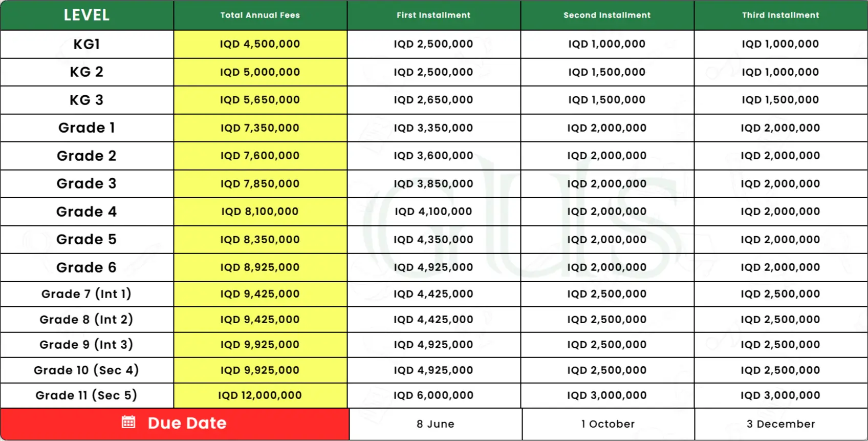Click the red Due Date label
The height and width of the screenshot is (441, 868).
tap(187, 424)
